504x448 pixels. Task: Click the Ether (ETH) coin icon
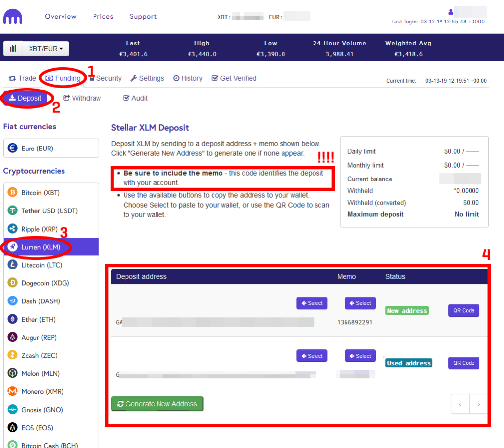pyautogui.click(x=12, y=319)
